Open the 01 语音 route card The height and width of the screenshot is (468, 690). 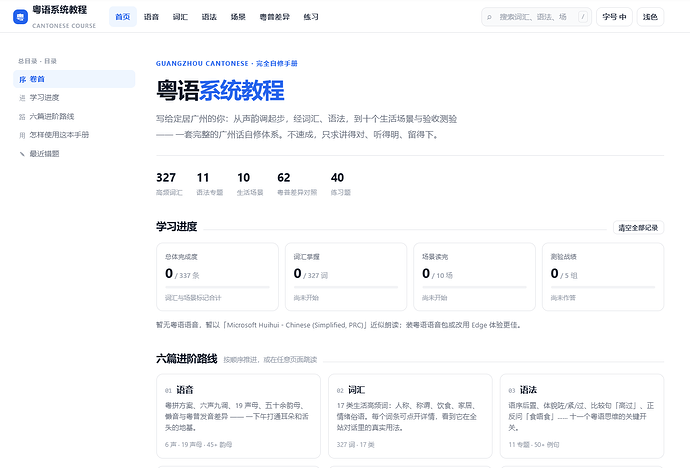(x=239, y=416)
